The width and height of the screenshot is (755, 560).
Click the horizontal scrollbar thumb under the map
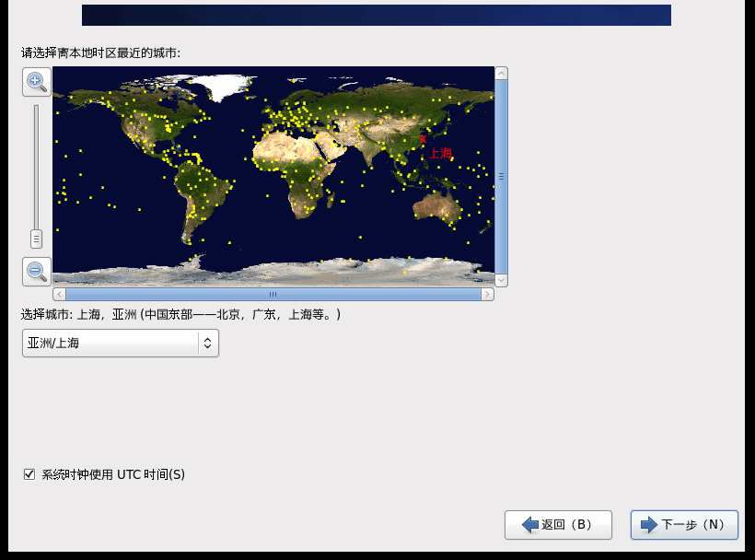pyautogui.click(x=273, y=294)
